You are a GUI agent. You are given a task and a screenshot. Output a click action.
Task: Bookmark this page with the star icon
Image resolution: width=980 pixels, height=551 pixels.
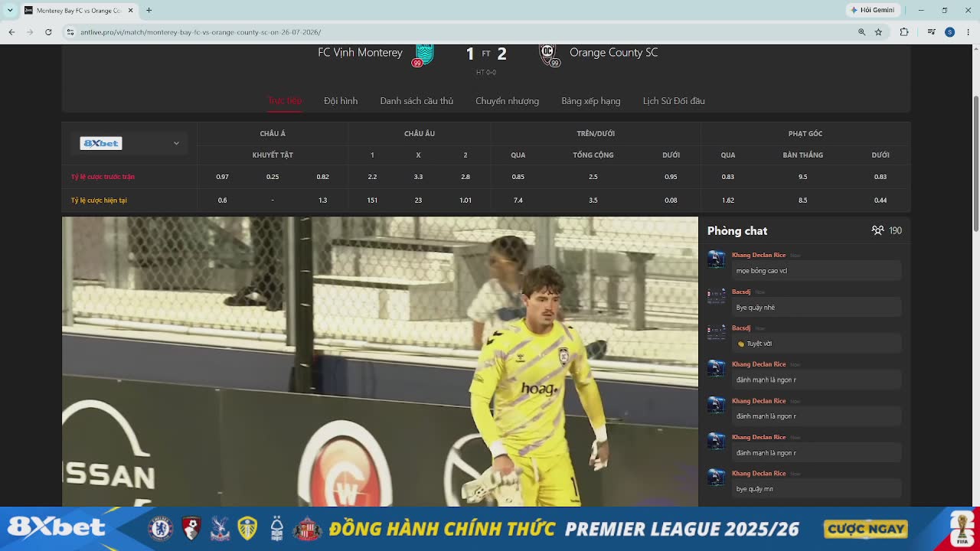tap(878, 32)
